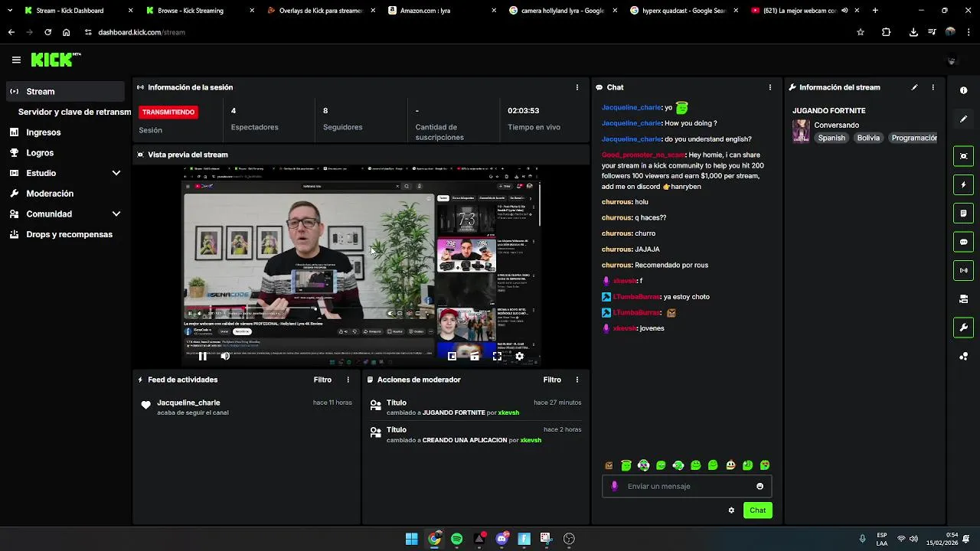
Task: Open Feed de actividades three-dot menu
Action: [x=348, y=380]
